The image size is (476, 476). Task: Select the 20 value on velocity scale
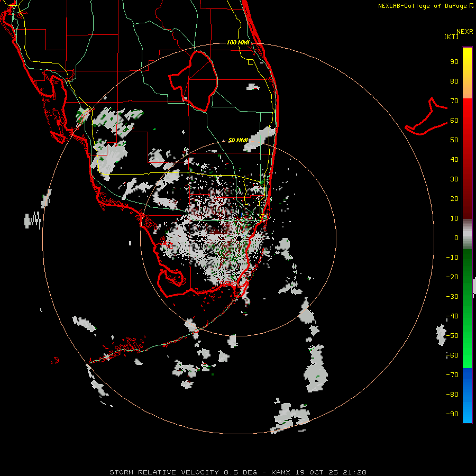click(x=454, y=198)
